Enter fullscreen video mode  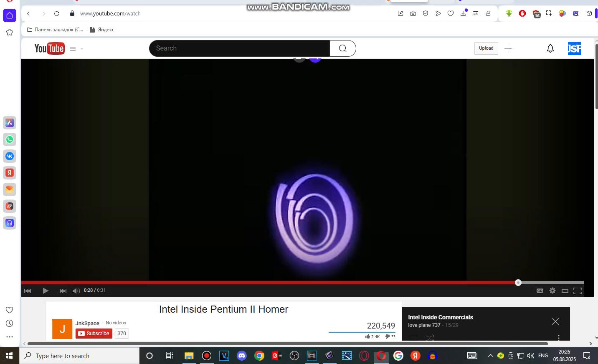click(x=578, y=291)
